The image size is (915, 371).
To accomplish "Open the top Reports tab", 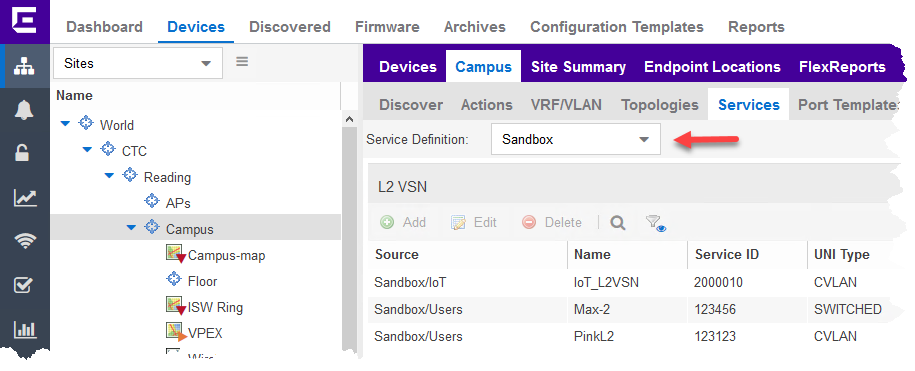I will coord(756,27).
